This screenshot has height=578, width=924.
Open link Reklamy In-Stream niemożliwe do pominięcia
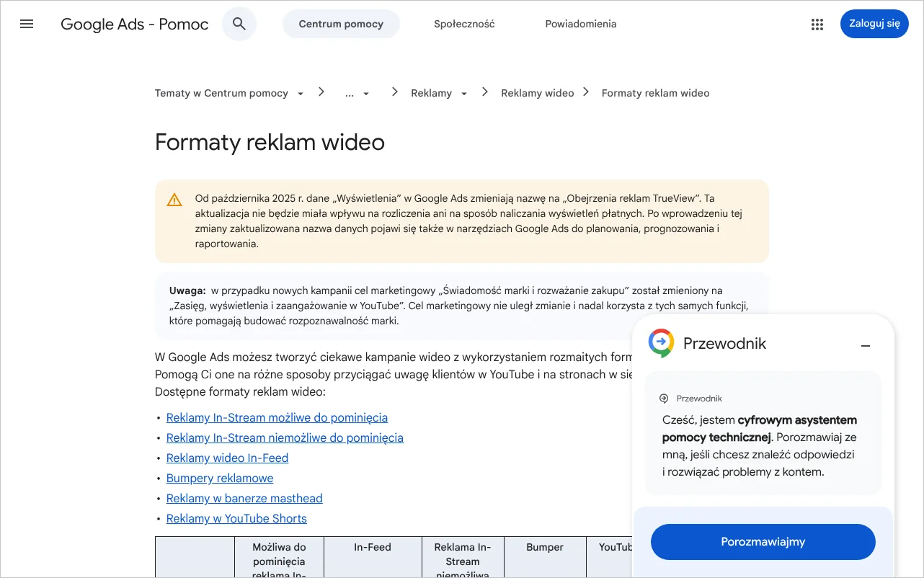point(285,438)
